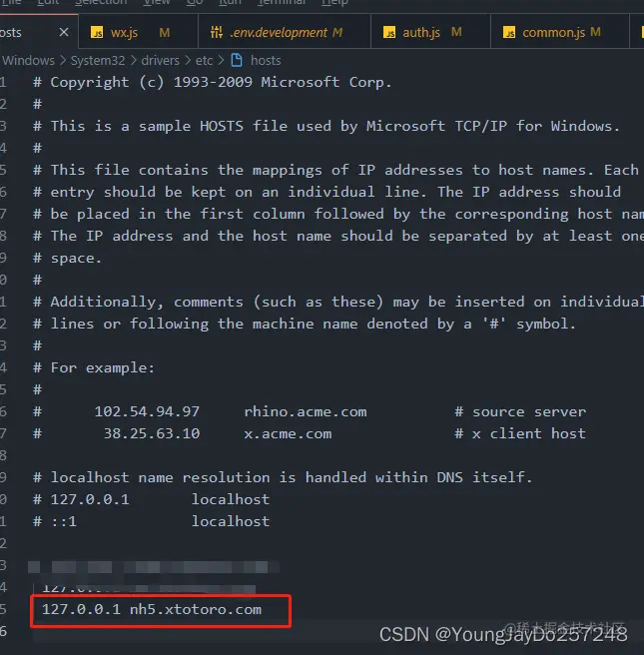Click the 'sample HOSTS file' comment line
The height and width of the screenshot is (655, 644).
coord(326,126)
